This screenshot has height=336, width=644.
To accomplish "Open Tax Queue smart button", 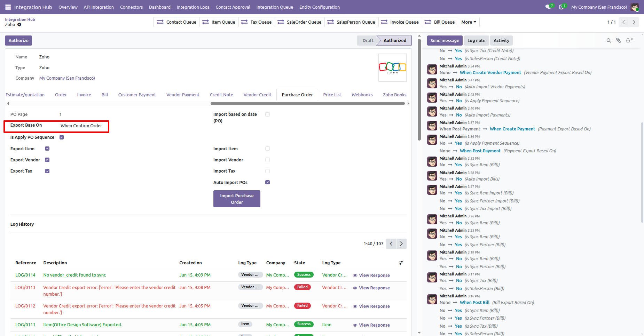I will tap(257, 22).
